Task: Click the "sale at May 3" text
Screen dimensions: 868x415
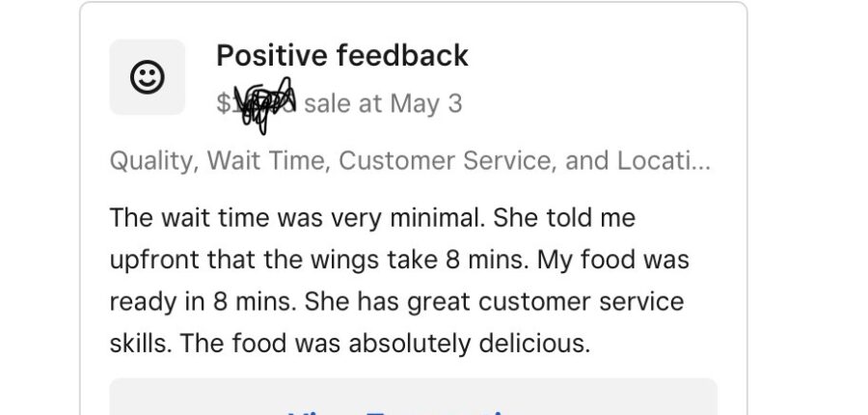Action: click(382, 104)
